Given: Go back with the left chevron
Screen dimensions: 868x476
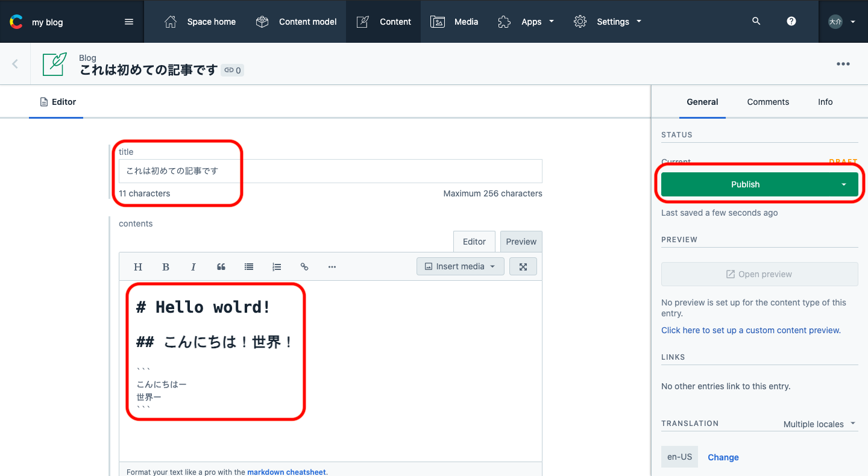Looking at the screenshot, I should click(15, 64).
